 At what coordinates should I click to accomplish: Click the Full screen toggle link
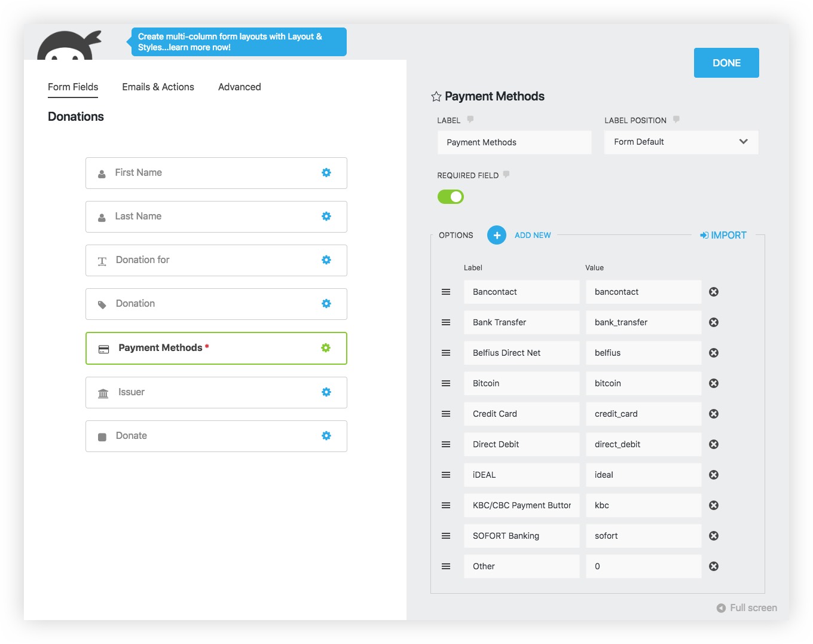pos(747,608)
